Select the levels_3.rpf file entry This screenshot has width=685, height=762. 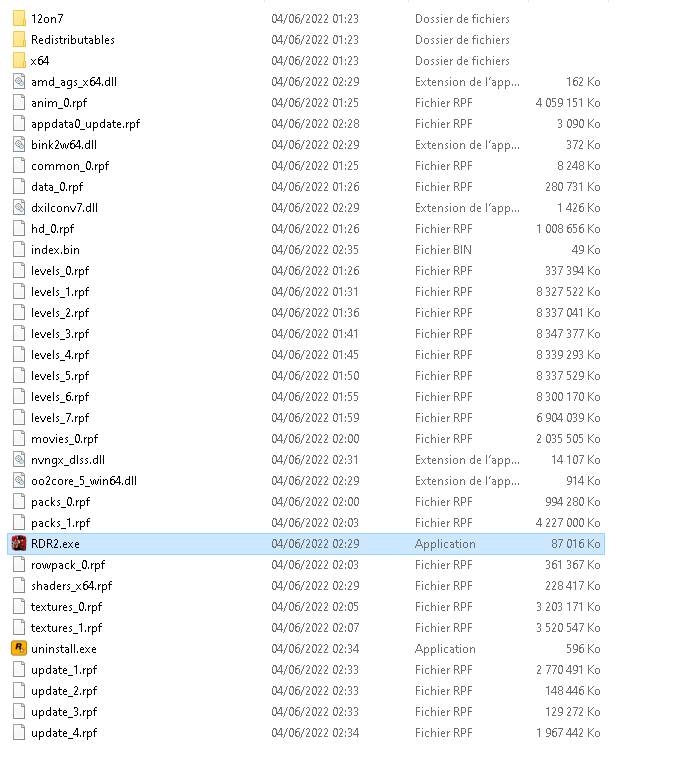307,334
